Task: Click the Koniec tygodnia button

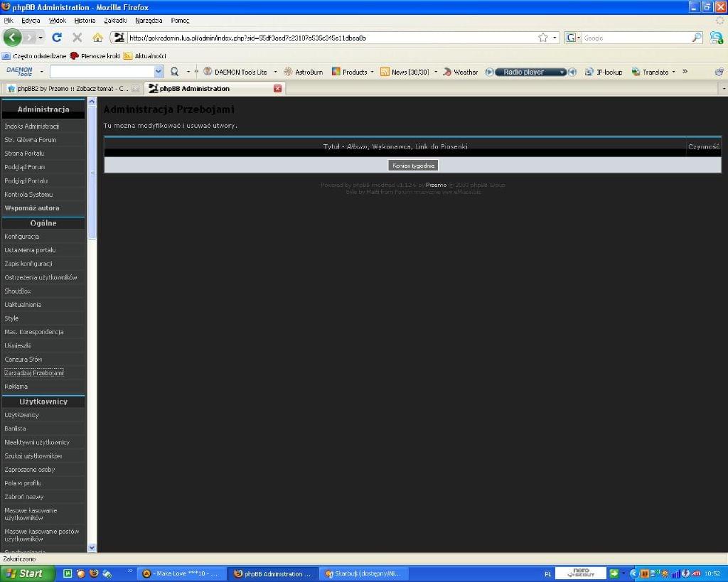Action: (x=413, y=166)
